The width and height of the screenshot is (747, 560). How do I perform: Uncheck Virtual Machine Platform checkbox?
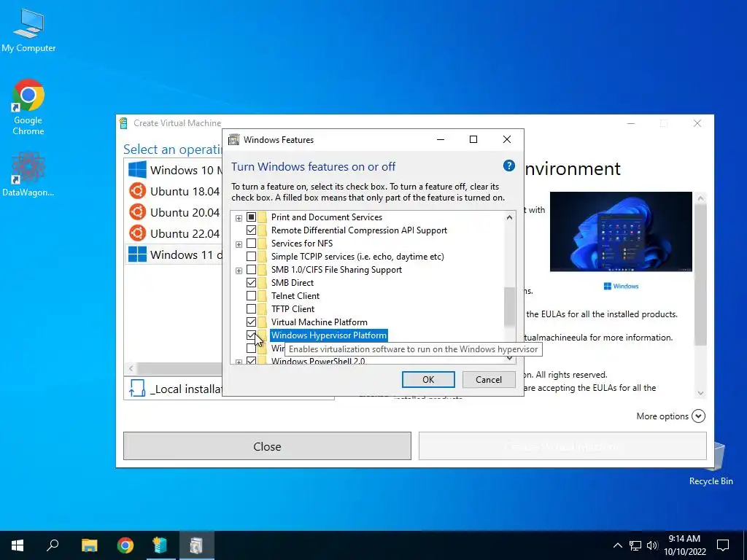point(251,322)
